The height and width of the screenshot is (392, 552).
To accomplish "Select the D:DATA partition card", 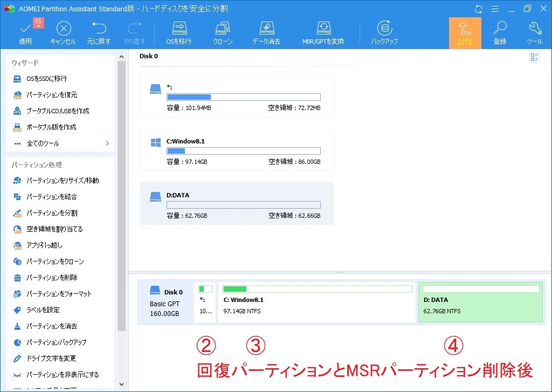I will tap(237, 203).
